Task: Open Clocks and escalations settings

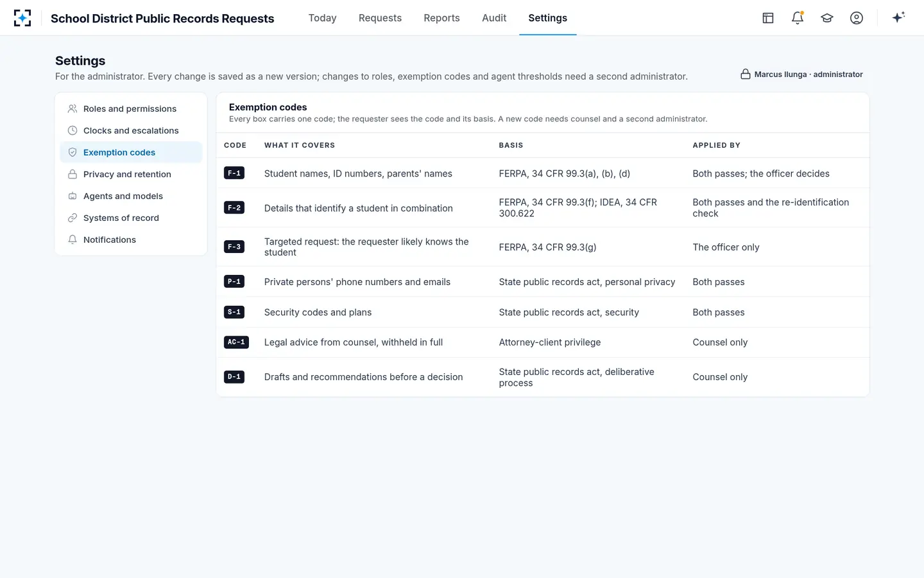Action: point(131,130)
